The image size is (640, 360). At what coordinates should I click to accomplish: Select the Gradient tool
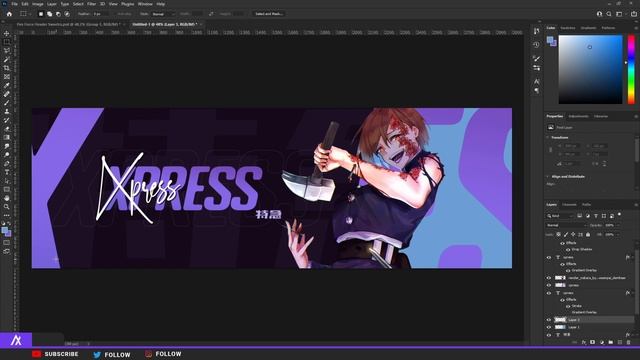[7, 137]
